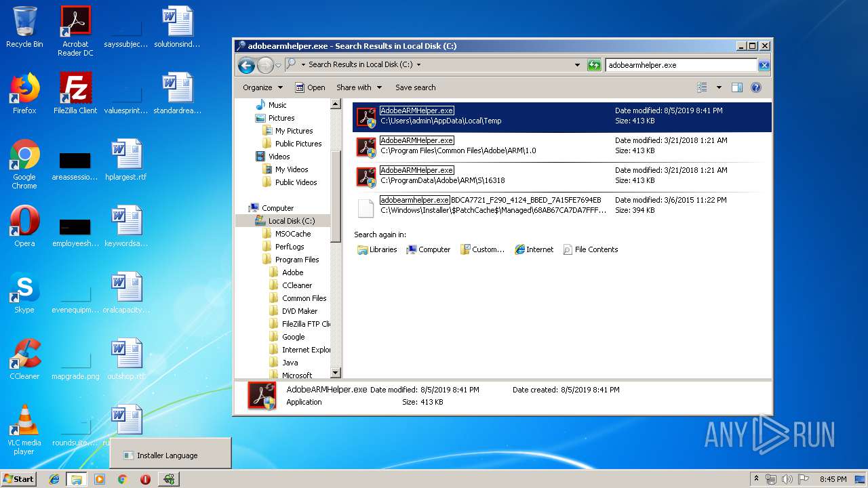Search again in Libraries
Screen dimensions: 868x488
pyautogui.click(x=377, y=249)
